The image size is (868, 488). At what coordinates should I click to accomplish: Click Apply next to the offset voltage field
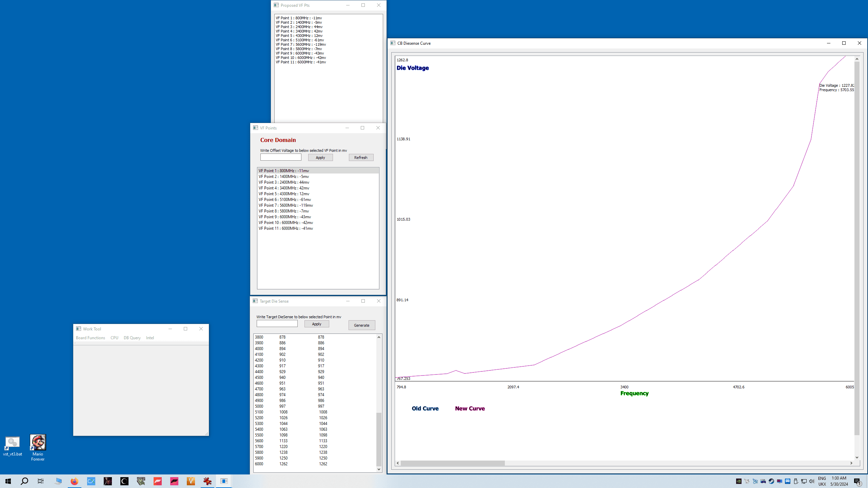click(320, 158)
